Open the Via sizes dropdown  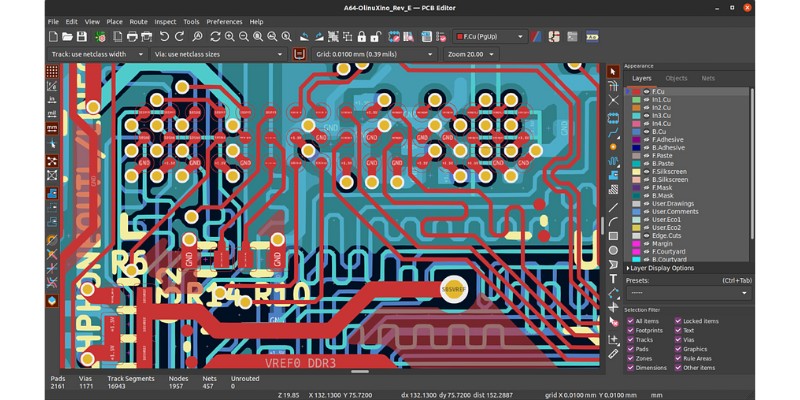(218, 54)
